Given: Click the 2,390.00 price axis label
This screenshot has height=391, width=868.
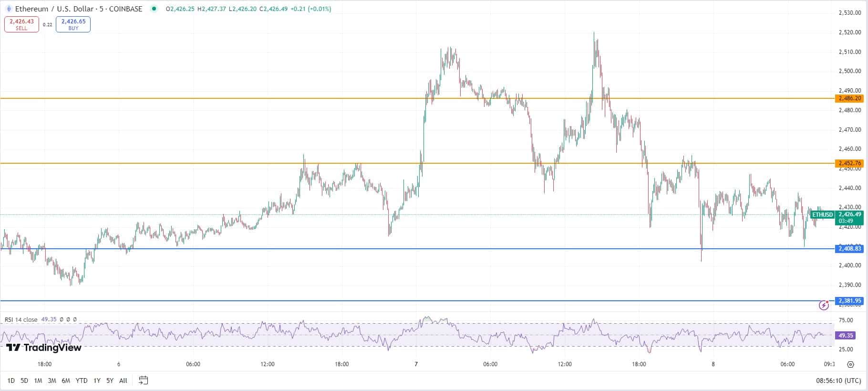Looking at the screenshot, I should point(850,285).
